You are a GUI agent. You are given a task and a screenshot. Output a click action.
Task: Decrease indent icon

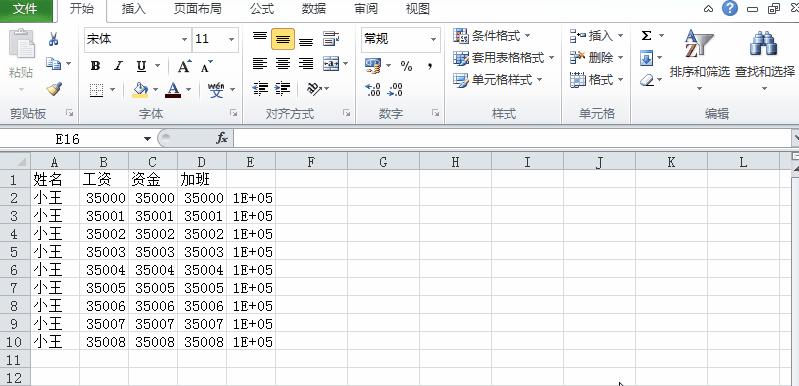260,89
